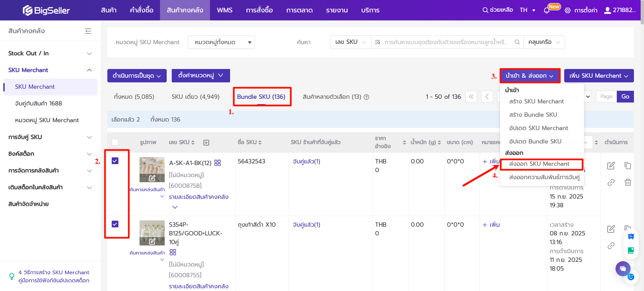Edit the S354P-B125 row with the pencil icon
Image resolution: width=644 pixels, height=291 pixels.
point(611,229)
